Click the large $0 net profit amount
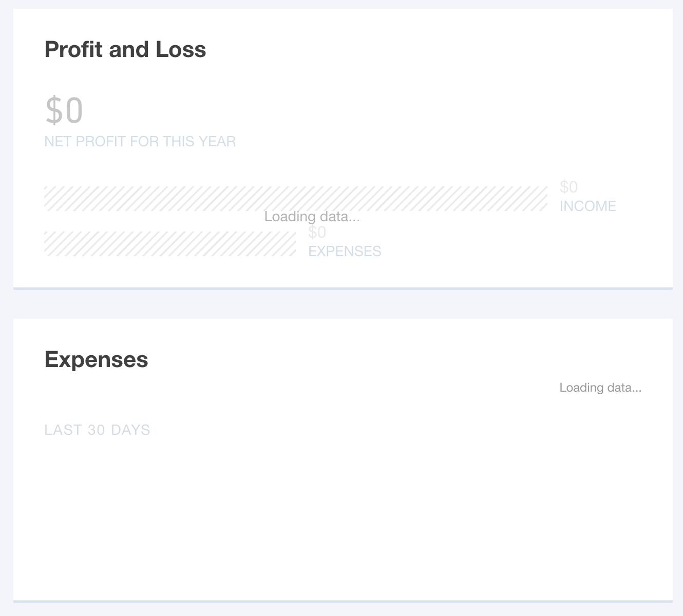This screenshot has width=683, height=616. 64,110
